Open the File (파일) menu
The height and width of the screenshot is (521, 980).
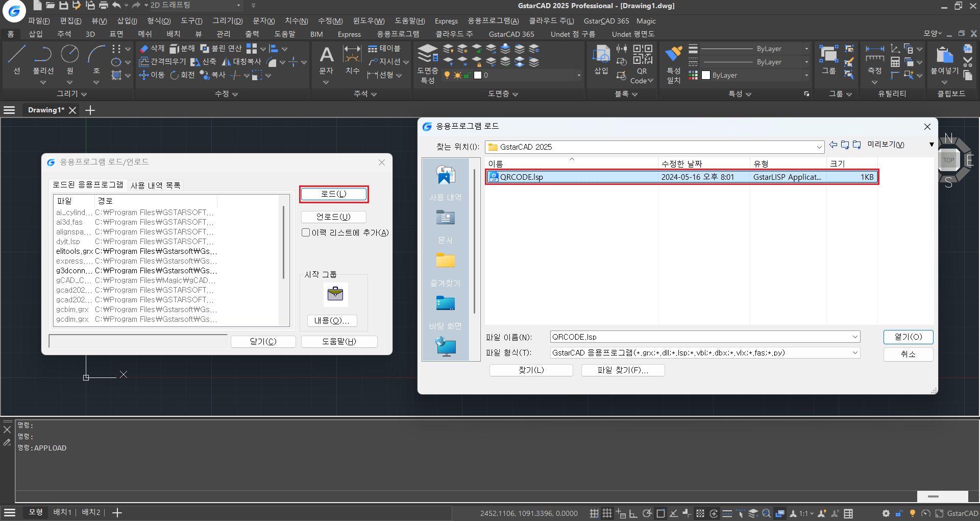click(x=39, y=21)
